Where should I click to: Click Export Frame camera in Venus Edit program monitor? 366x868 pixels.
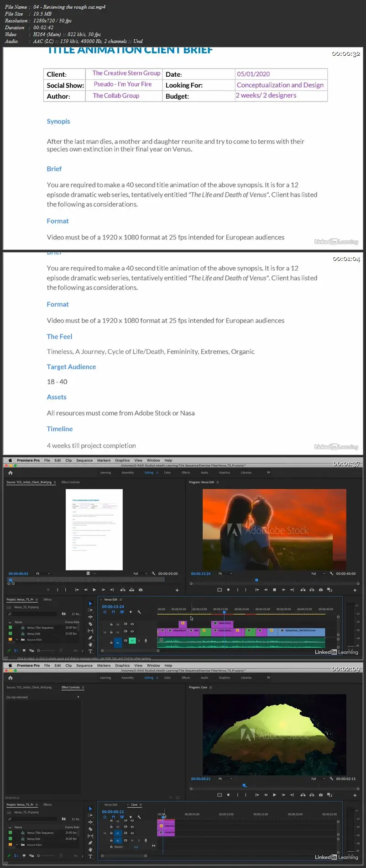[x=321, y=590]
